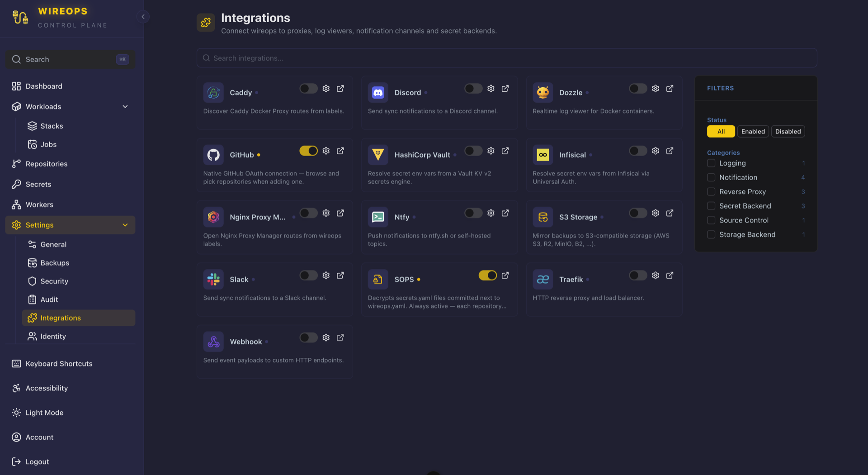
Task: Click the Slack logo icon
Action: 213,280
